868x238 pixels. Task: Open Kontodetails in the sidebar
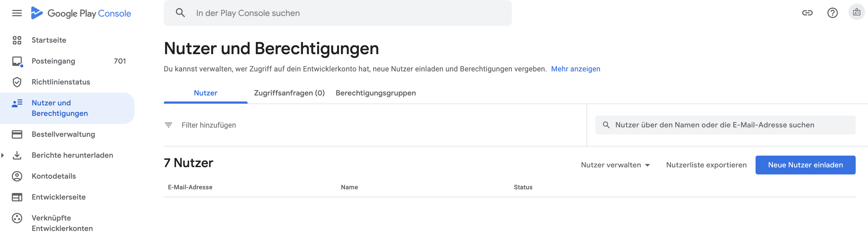click(67, 176)
